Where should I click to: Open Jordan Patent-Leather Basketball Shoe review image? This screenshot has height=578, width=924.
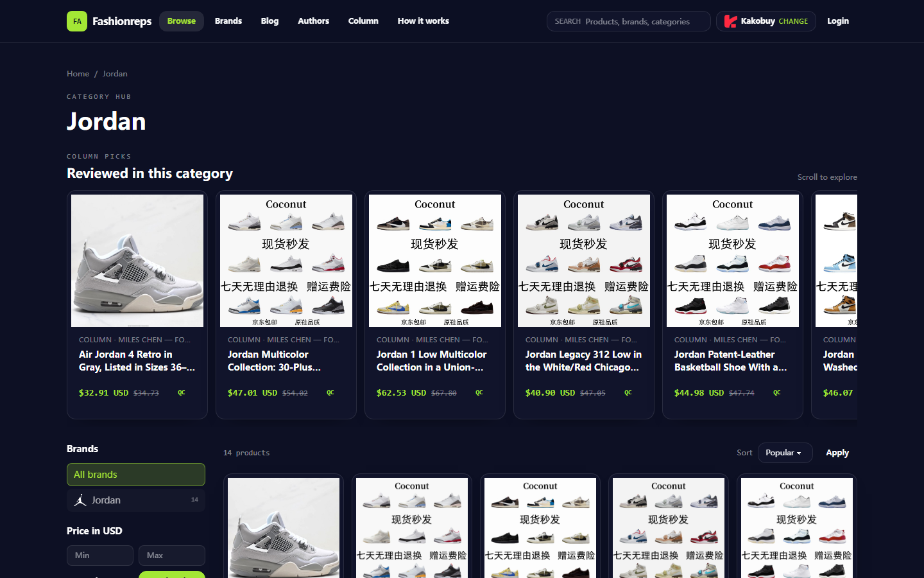pos(733,261)
